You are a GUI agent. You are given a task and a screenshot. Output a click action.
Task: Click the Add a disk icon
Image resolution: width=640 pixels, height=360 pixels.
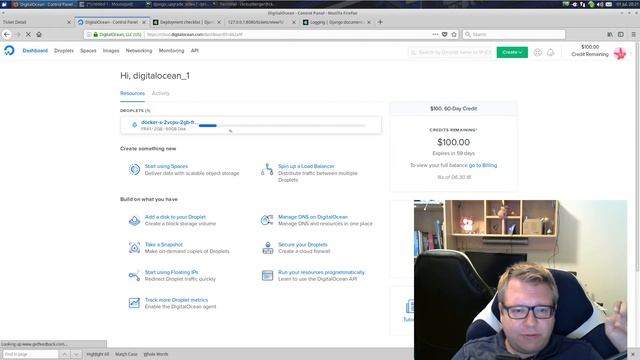[134, 220]
